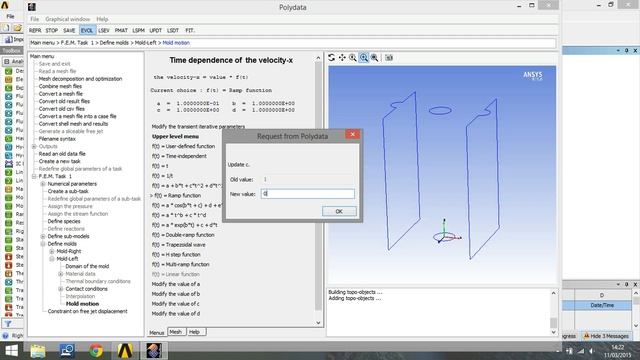Expand Material data node

pyautogui.click(x=61, y=274)
